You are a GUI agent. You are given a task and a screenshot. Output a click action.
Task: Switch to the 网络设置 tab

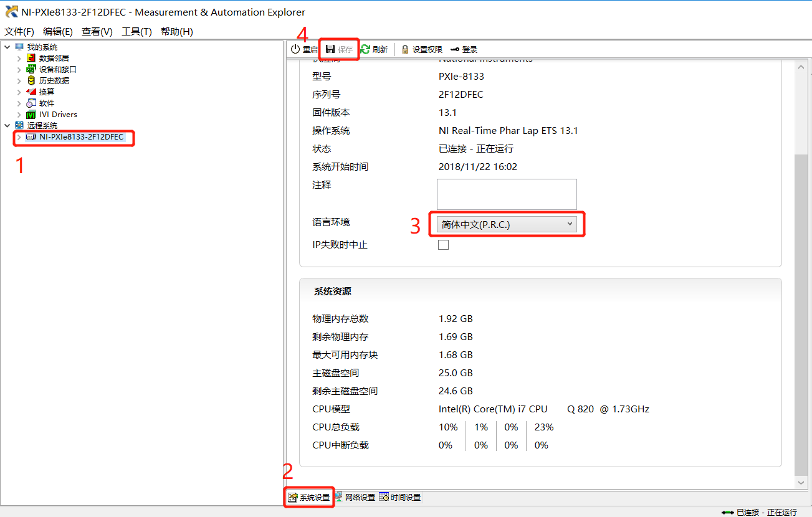355,497
